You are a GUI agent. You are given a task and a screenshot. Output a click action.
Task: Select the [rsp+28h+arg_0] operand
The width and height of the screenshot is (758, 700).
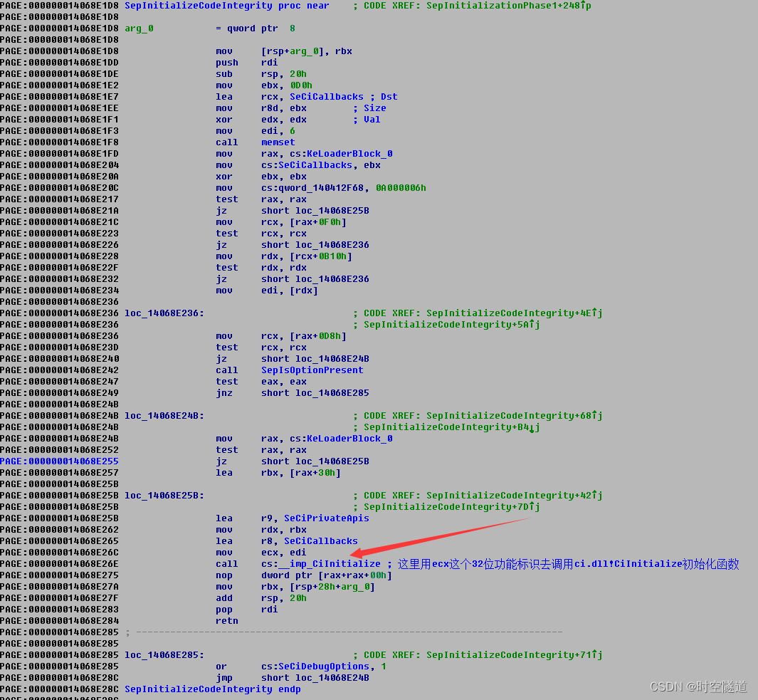click(x=332, y=587)
